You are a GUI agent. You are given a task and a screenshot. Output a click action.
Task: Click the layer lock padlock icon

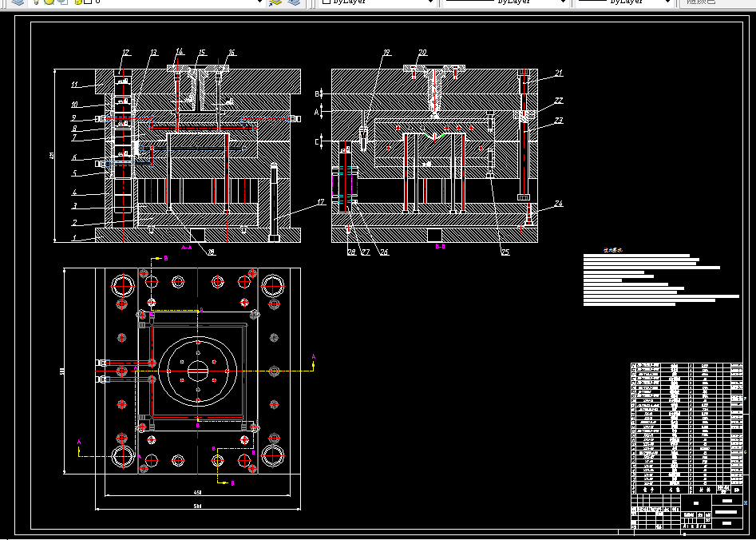click(x=78, y=2)
